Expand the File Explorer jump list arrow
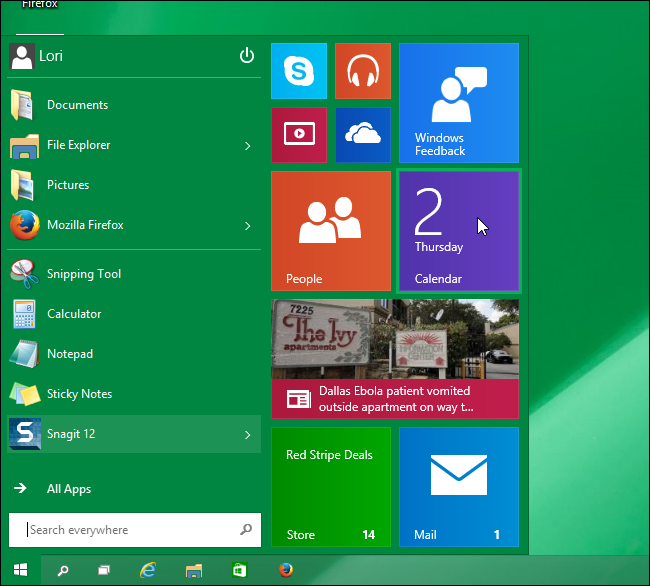 pyautogui.click(x=247, y=146)
